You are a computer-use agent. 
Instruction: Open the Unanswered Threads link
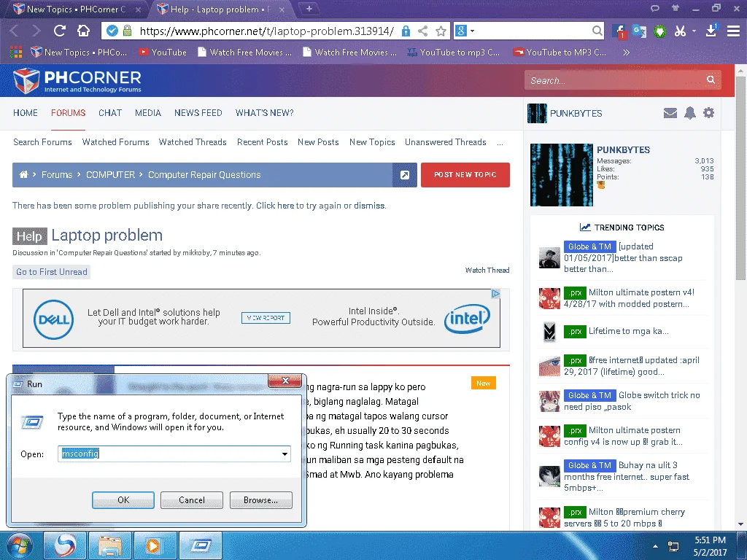pyautogui.click(x=446, y=142)
